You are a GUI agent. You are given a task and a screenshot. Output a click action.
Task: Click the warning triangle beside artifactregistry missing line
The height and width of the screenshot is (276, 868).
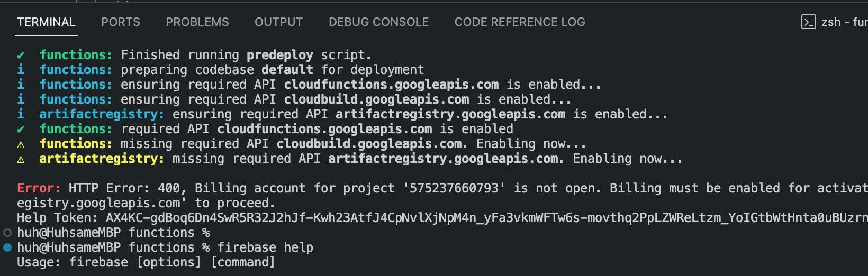click(21, 159)
